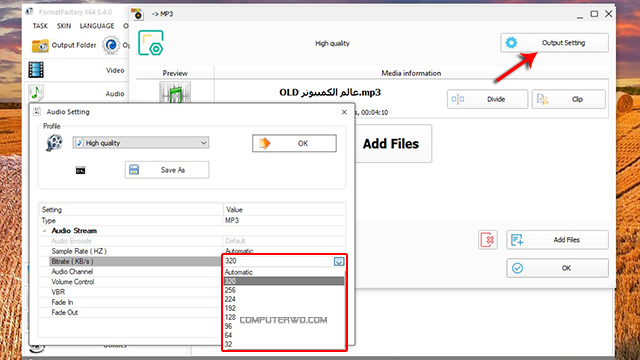Click the audio file preview thumbnail
The height and width of the screenshot is (360, 640).
coord(175,92)
